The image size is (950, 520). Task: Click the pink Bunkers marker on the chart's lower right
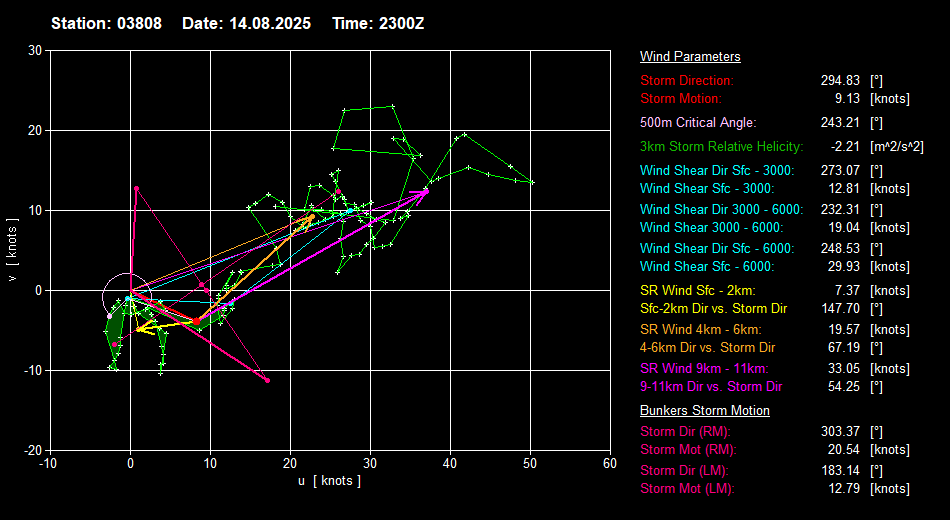(x=267, y=381)
